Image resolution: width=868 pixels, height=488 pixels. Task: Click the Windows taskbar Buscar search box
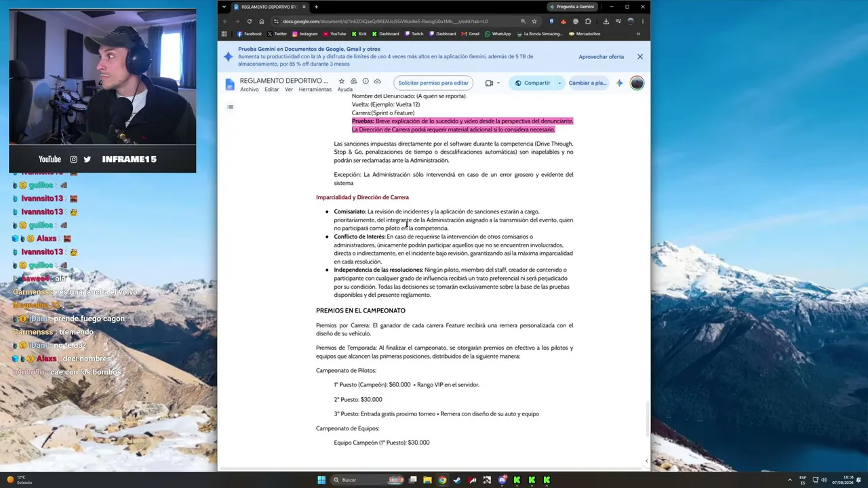(366, 480)
